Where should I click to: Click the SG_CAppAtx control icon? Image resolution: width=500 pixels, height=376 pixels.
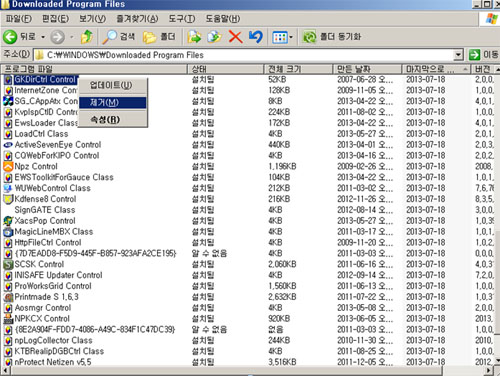(8, 101)
